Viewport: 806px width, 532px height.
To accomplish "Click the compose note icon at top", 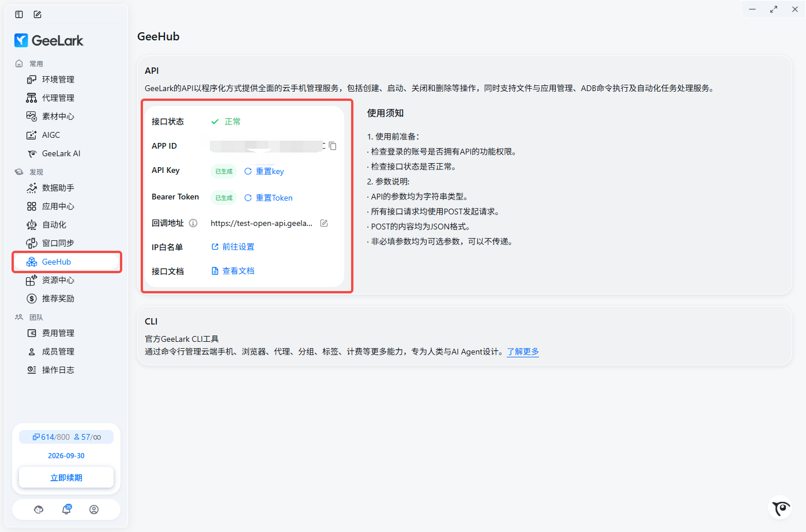I will pyautogui.click(x=37, y=14).
